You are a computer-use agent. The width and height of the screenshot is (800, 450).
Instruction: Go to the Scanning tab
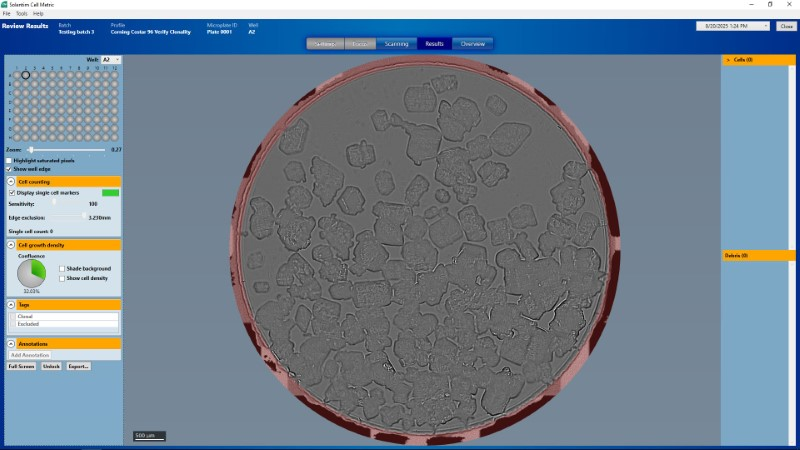(395, 44)
